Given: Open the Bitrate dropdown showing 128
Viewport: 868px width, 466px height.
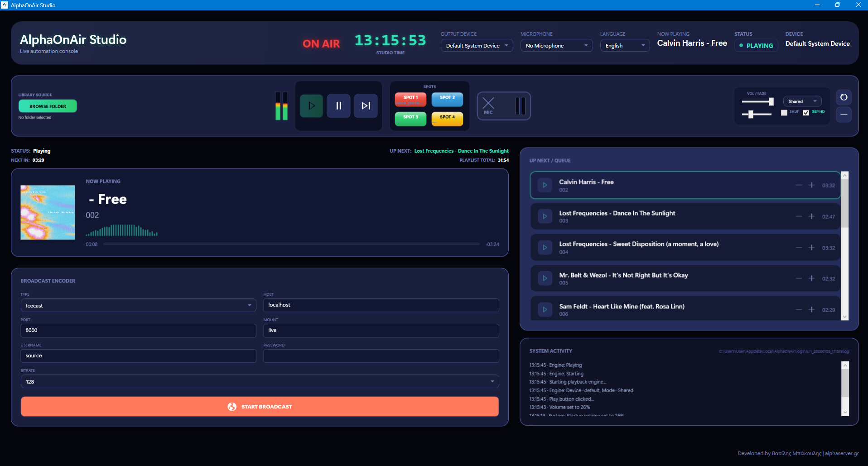Looking at the screenshot, I should click(259, 381).
